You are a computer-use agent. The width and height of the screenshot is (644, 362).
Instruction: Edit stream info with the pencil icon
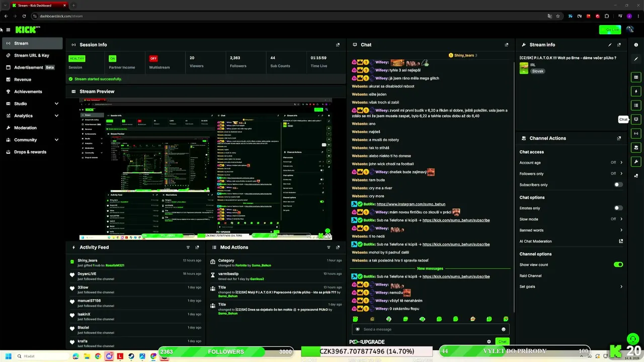[x=610, y=45]
